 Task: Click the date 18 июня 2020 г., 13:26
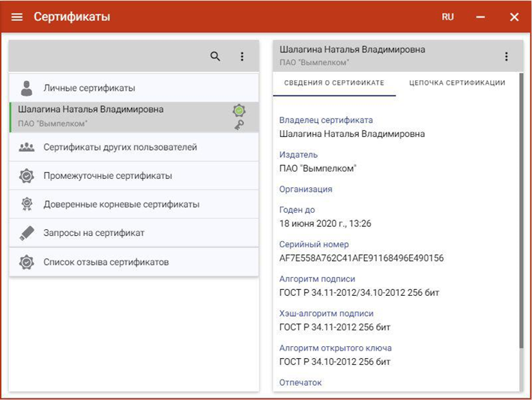(x=325, y=223)
